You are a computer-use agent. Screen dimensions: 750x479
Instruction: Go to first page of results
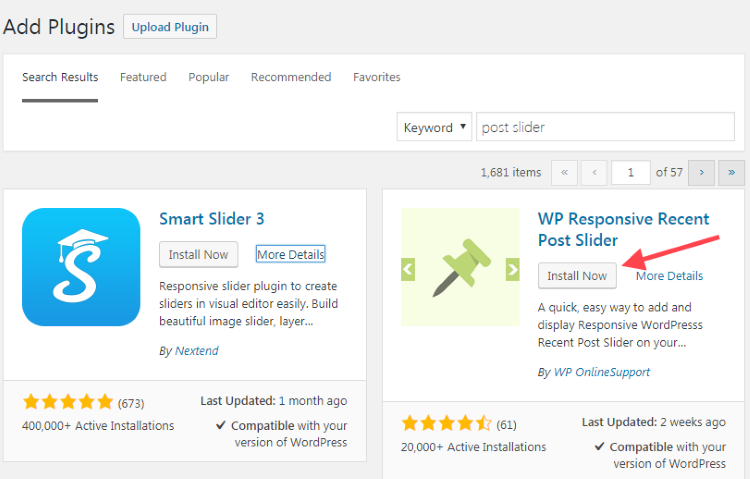pyautogui.click(x=564, y=173)
